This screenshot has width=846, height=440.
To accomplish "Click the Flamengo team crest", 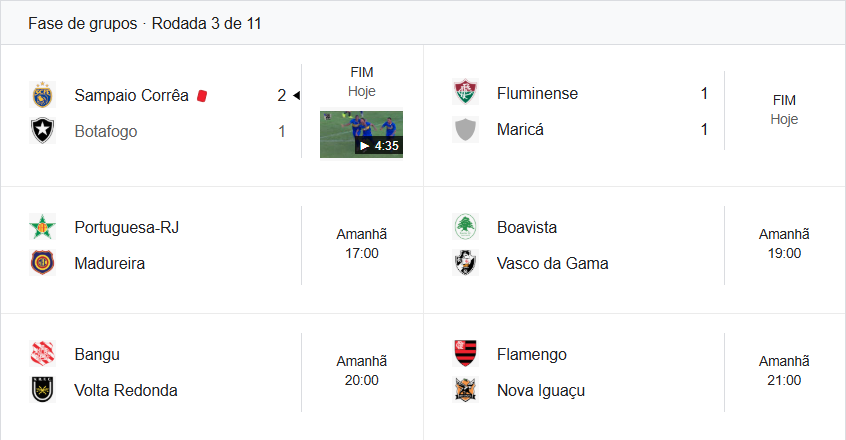I will coord(465,354).
